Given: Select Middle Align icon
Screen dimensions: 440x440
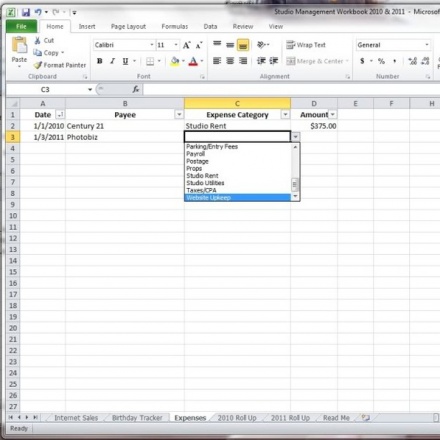Looking at the screenshot, I should 230,44.
